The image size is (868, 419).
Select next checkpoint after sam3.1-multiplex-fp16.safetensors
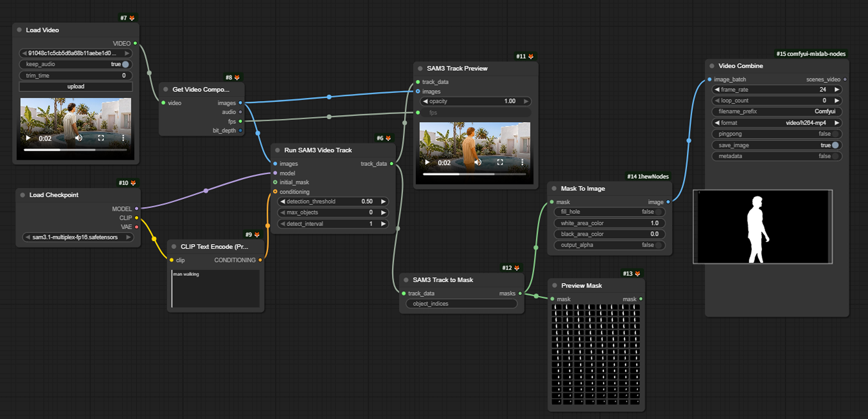tap(128, 237)
